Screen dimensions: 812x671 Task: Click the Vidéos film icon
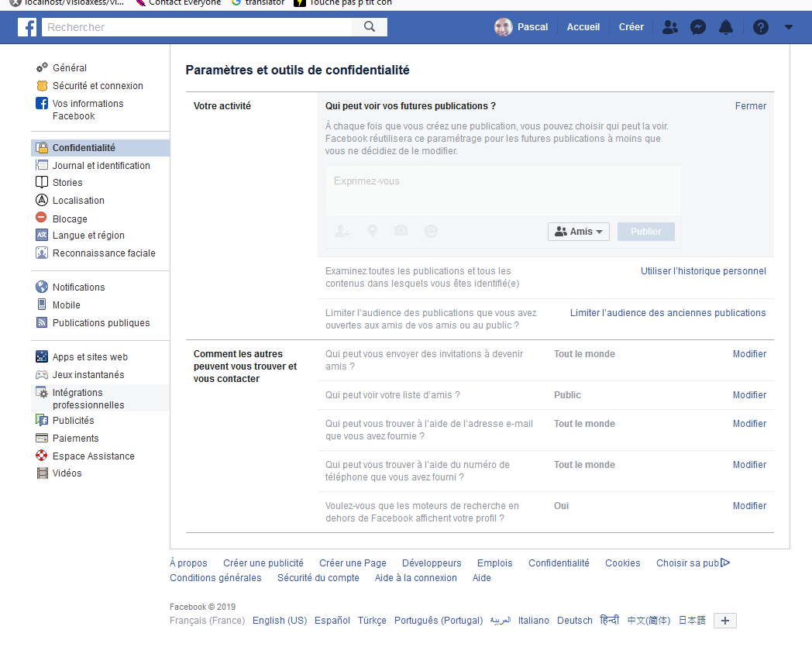pos(42,473)
